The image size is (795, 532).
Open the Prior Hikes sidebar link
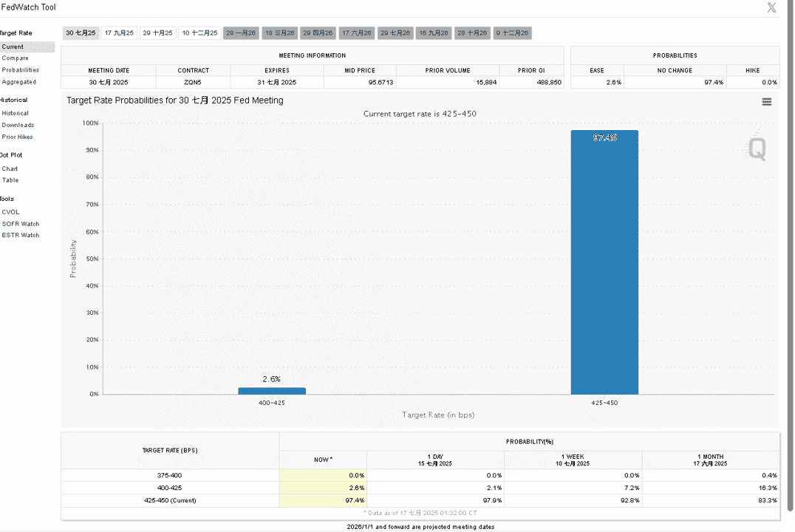(17, 137)
